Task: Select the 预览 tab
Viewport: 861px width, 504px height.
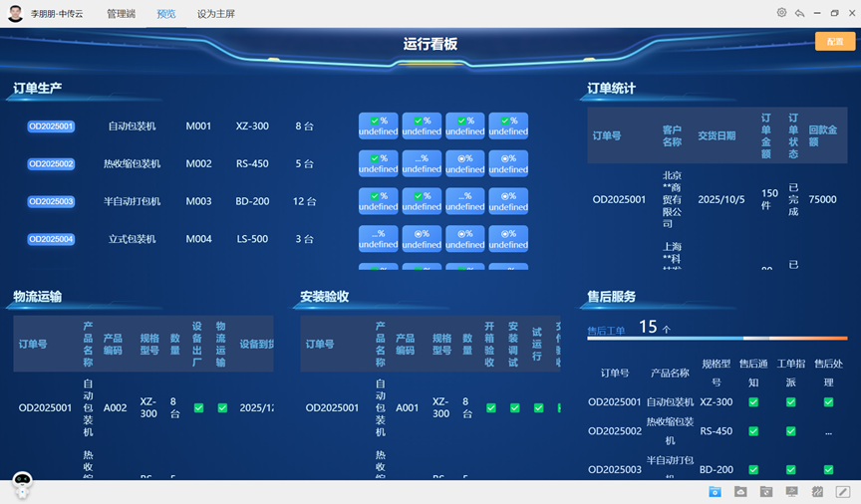Action: tap(166, 14)
